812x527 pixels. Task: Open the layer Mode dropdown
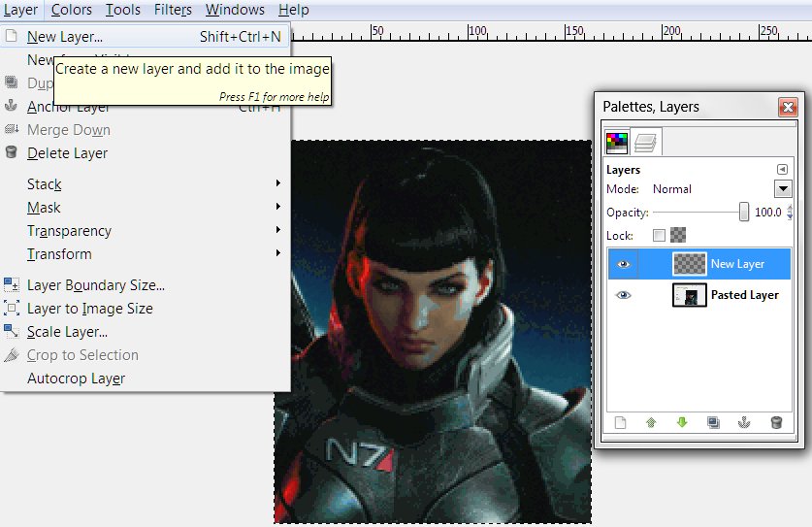click(782, 189)
